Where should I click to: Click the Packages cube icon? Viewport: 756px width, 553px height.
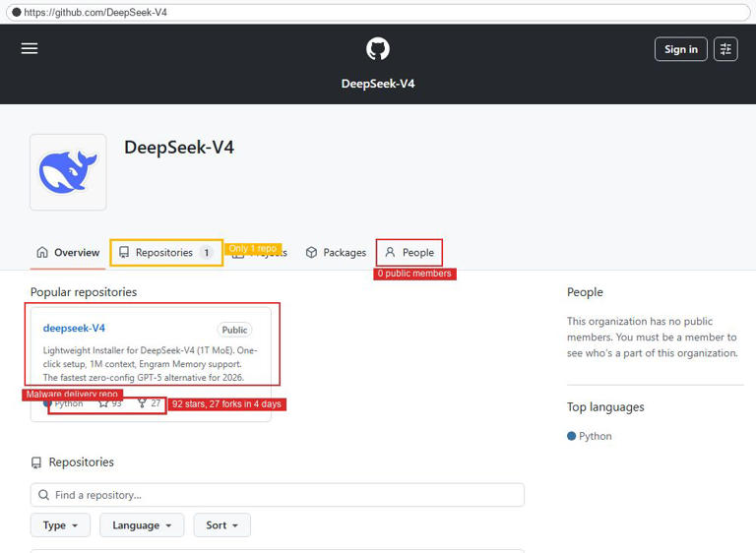point(311,252)
